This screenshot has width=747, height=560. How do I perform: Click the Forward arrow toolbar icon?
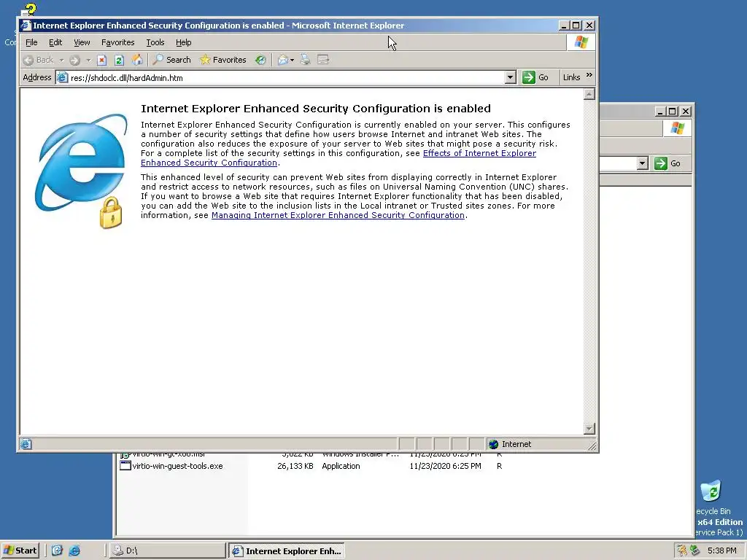(75, 60)
